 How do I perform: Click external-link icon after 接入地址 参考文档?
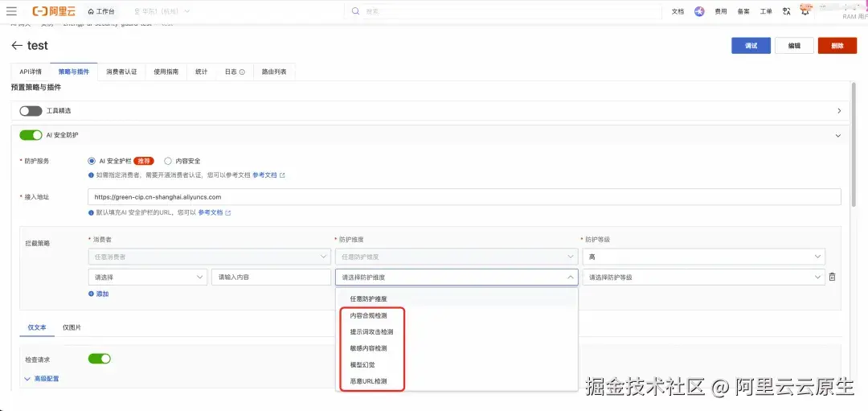pos(228,212)
